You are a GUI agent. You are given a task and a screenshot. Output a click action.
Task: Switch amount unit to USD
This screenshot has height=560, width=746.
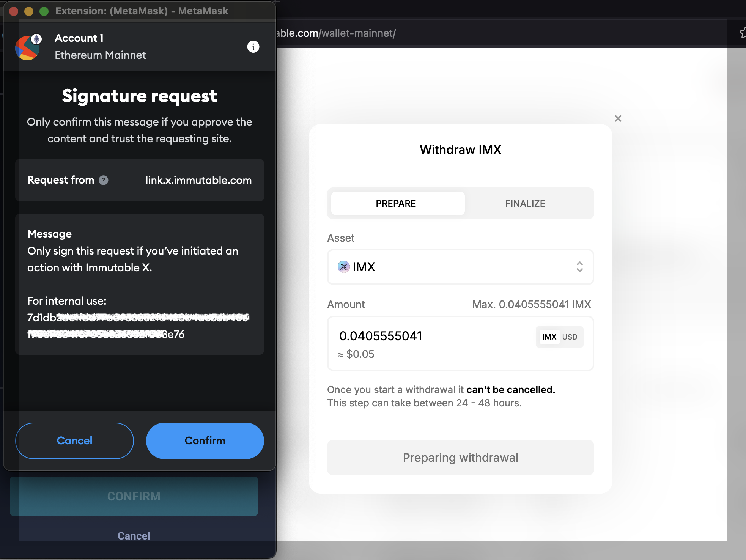570,337
